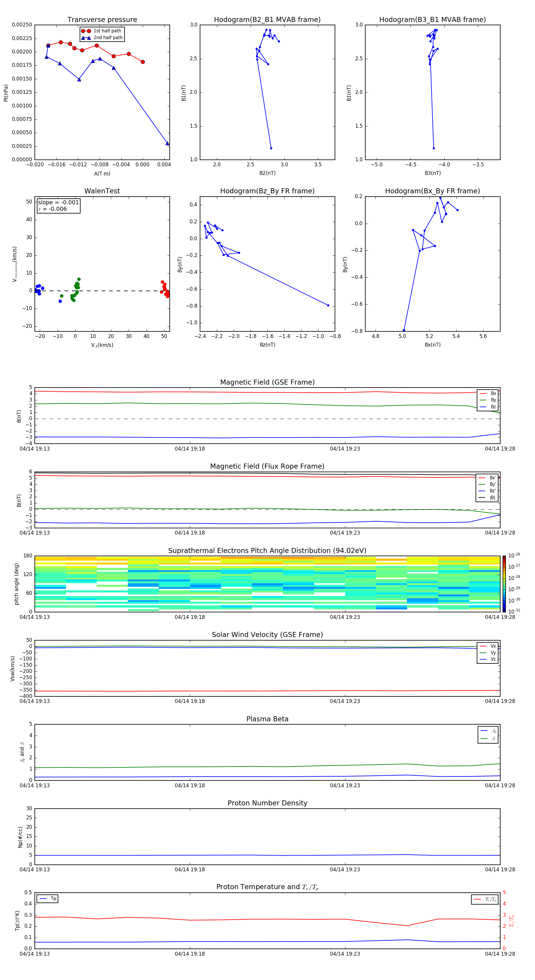Image resolution: width=535 pixels, height=980 pixels.
Task: Click the 'B3(nT)' x-axis label
Action: 432,173
